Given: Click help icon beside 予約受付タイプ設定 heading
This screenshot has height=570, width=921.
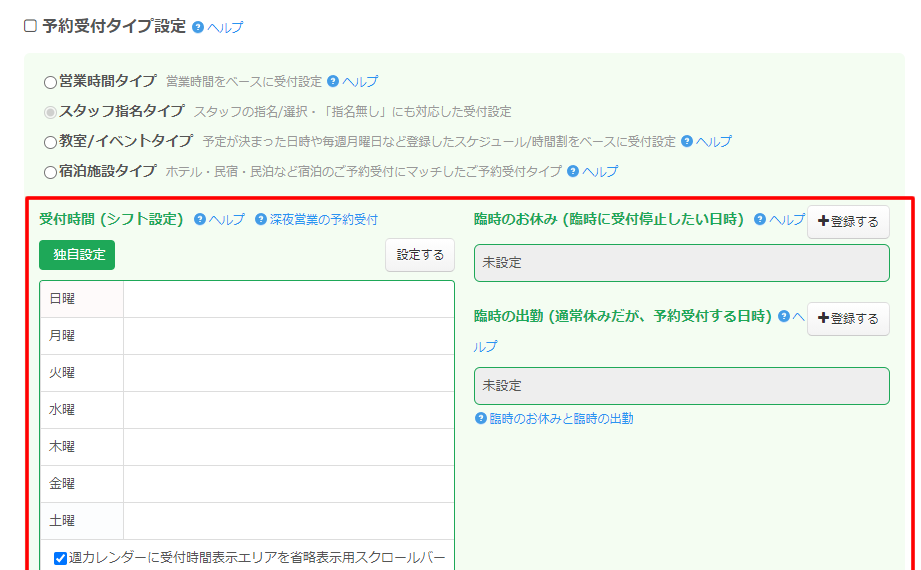Looking at the screenshot, I should (198, 27).
